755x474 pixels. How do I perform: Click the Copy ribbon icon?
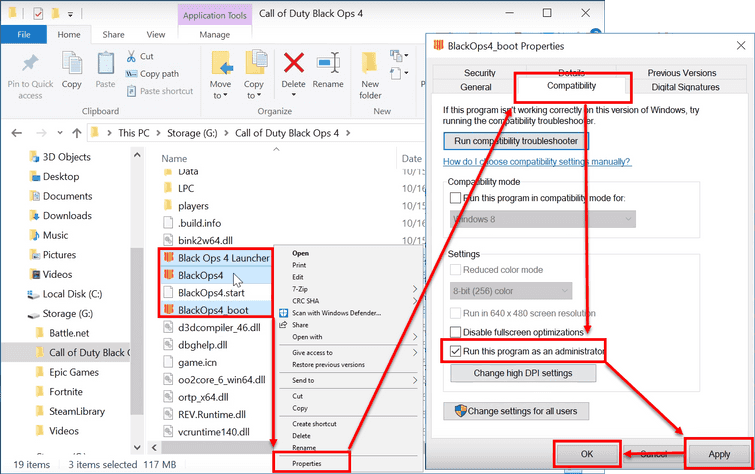(x=72, y=64)
